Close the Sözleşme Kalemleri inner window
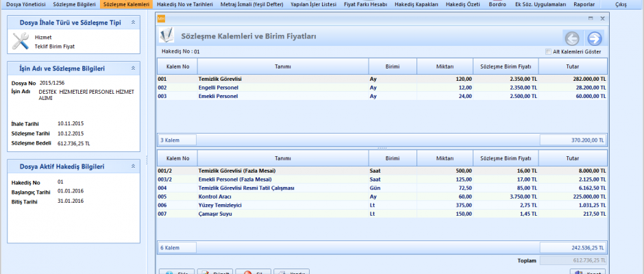Image resolution: width=644 pixels, height=274 pixels. pos(602,18)
